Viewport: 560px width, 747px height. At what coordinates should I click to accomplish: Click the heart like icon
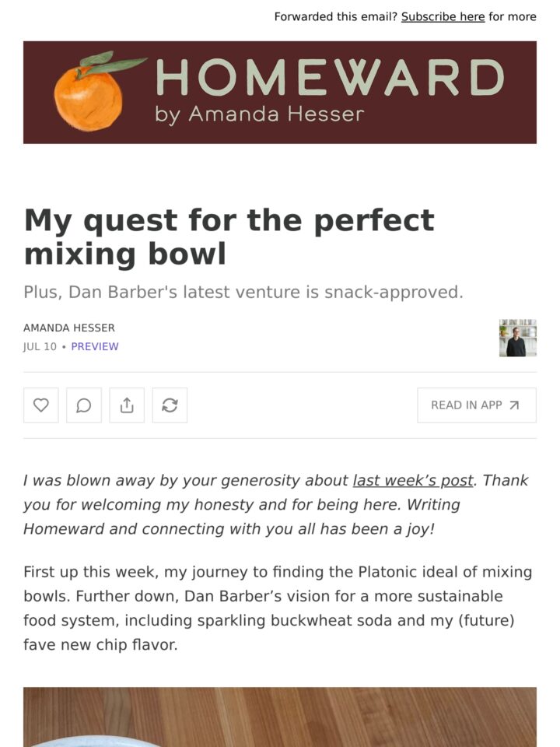(41, 405)
